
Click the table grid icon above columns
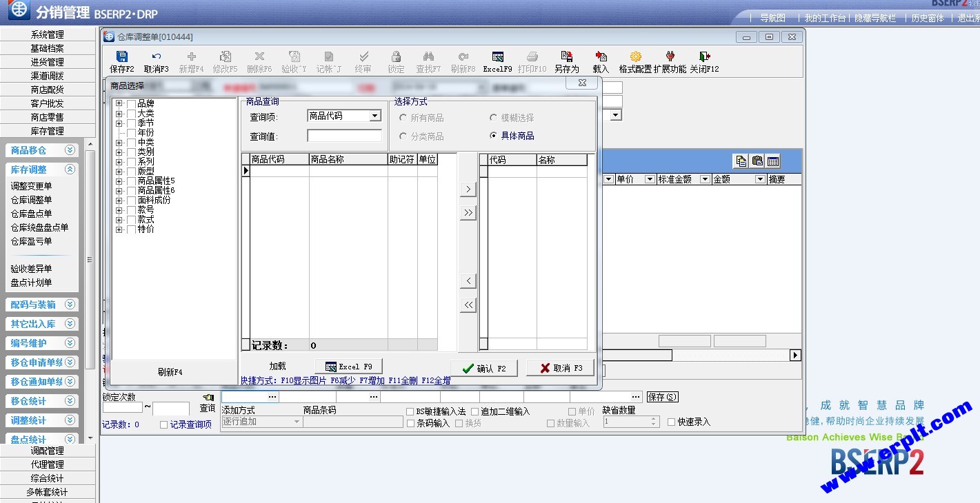(x=773, y=161)
